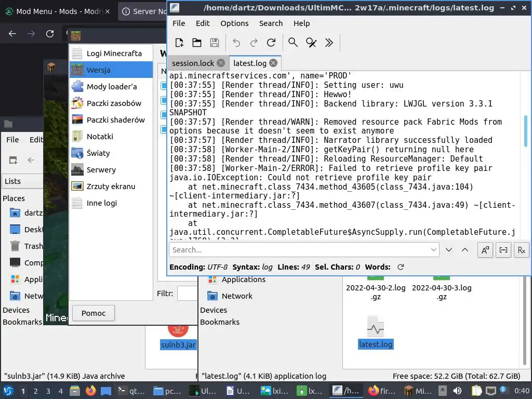Open the Zrzuty ekranu page

pyautogui.click(x=111, y=187)
